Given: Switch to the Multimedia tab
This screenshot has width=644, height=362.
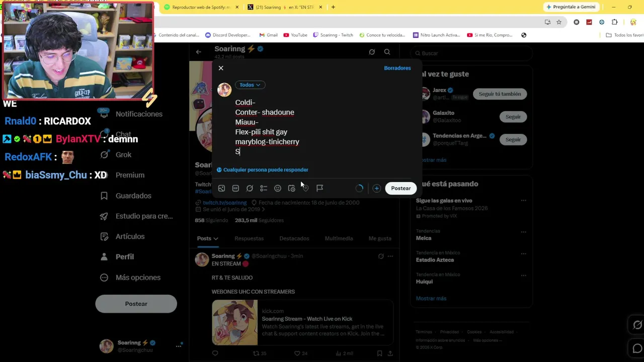Looking at the screenshot, I should tap(339, 238).
